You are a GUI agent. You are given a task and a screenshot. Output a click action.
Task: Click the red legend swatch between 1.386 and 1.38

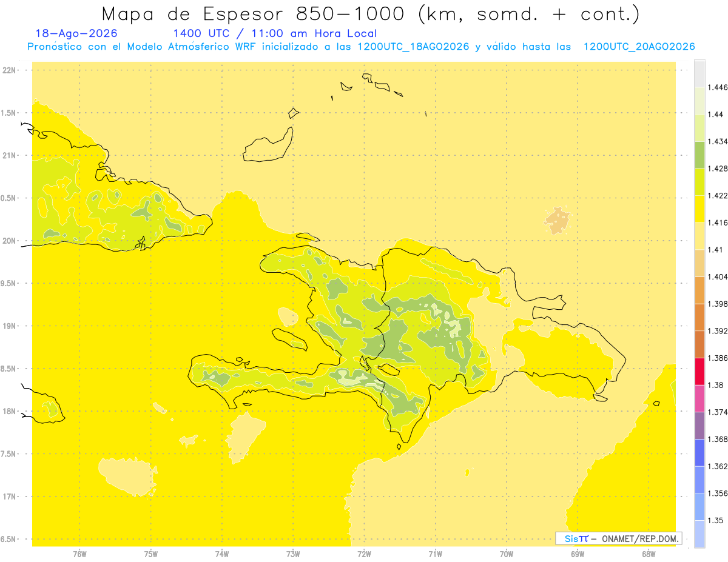[x=699, y=371]
